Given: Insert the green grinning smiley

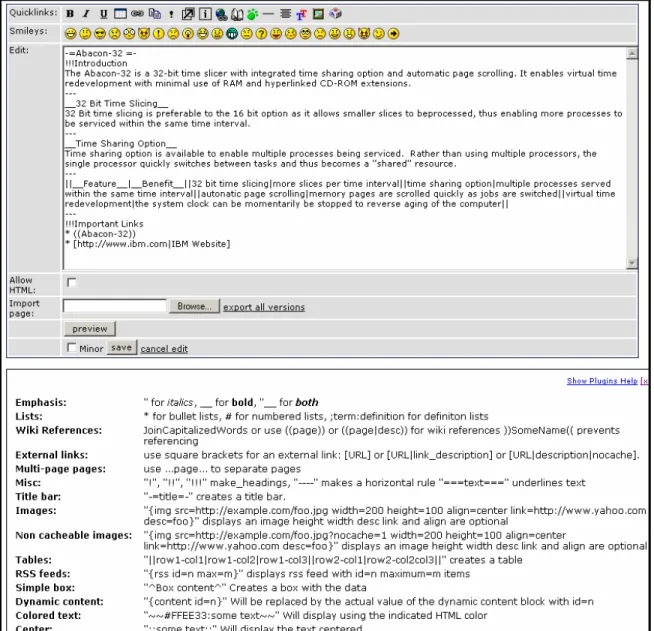Looking at the screenshot, I should (x=232, y=33).
